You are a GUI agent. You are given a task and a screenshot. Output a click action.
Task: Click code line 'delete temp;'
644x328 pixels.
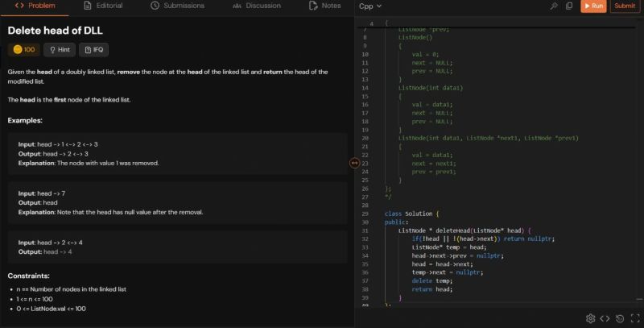click(432, 280)
